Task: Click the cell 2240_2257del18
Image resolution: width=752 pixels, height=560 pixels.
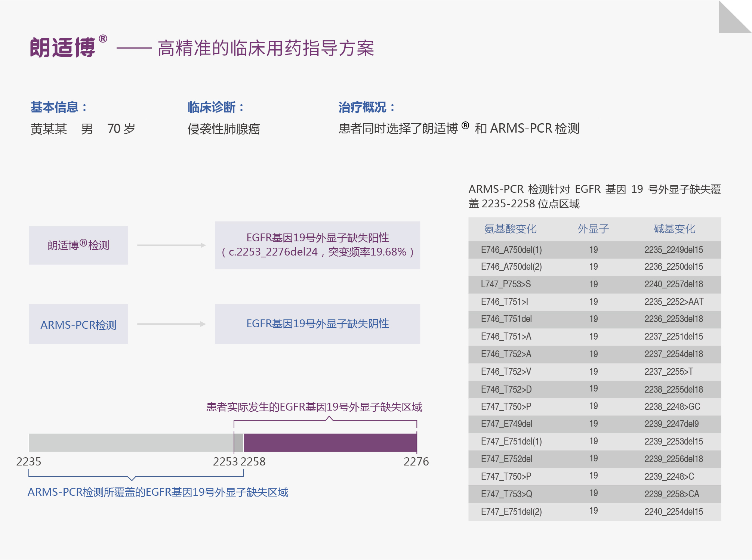Action: (674, 284)
